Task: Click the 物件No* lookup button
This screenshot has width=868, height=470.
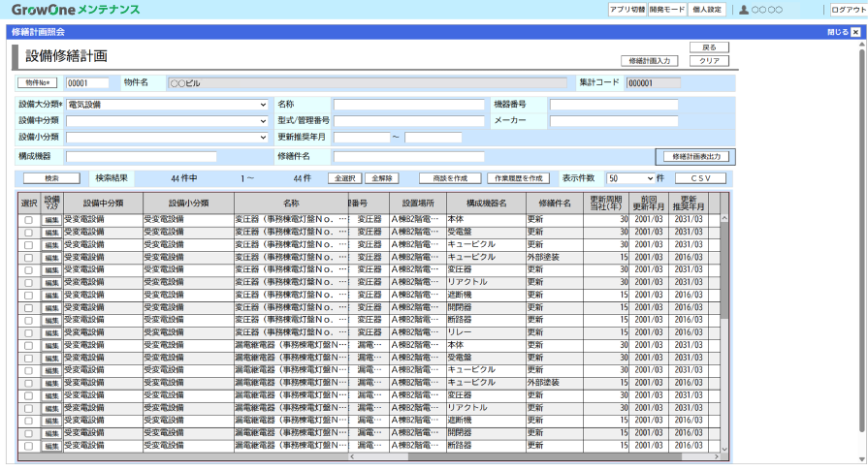Action: (x=37, y=83)
